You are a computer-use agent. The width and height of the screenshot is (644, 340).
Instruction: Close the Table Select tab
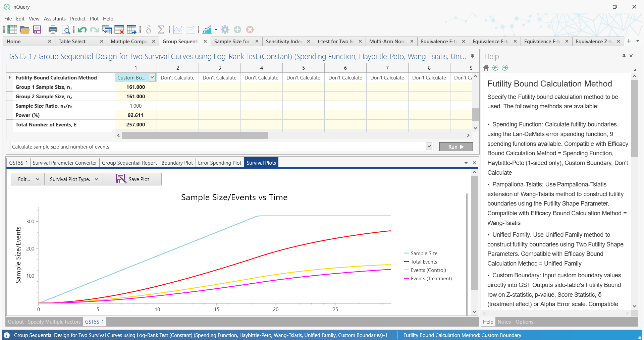(x=102, y=41)
